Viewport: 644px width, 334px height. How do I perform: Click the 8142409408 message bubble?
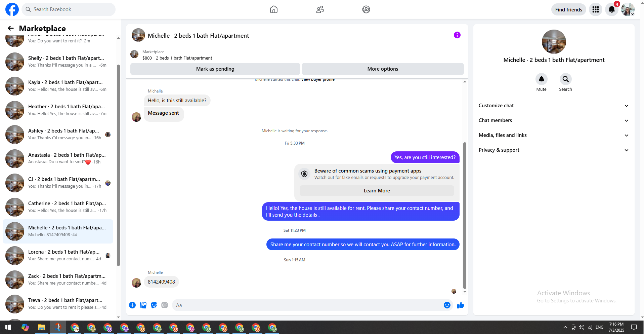161,282
